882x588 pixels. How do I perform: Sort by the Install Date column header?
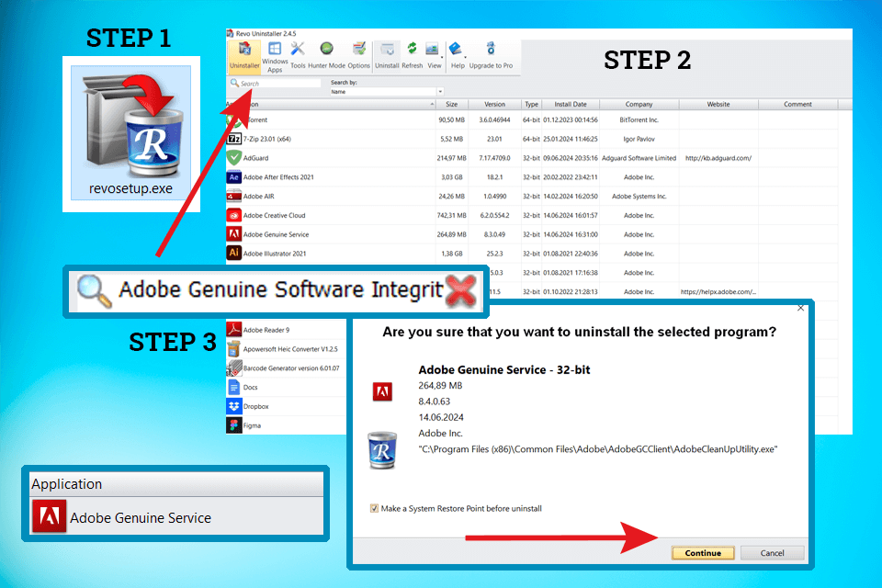pyautogui.click(x=571, y=104)
